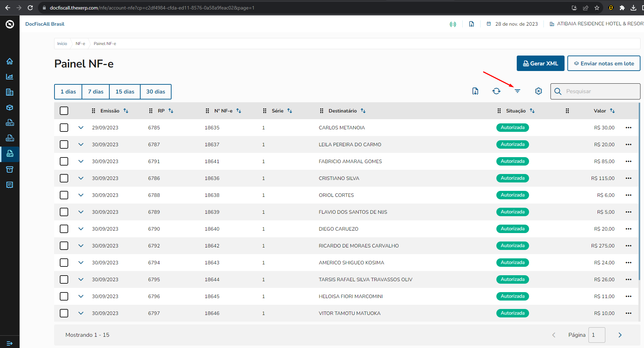Sort by Emissão column arrows
Screen dimensions: 644x348
click(x=126, y=111)
